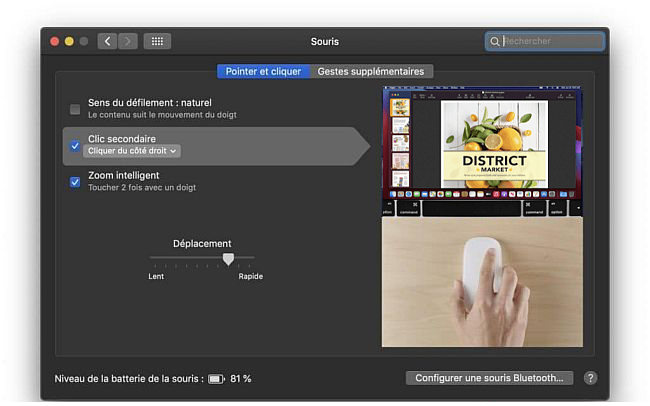
Task: Switch to 'Gestes supplémentaires' tab
Action: click(x=370, y=71)
